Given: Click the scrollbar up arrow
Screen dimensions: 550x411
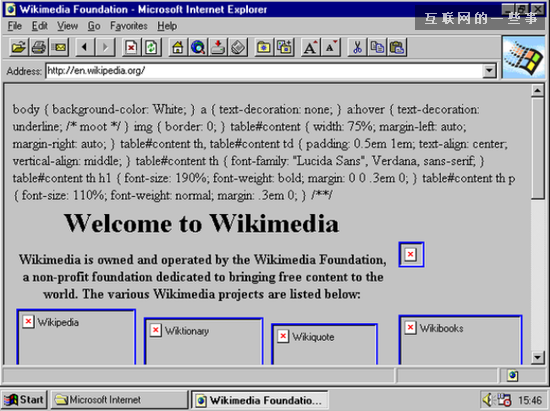Looking at the screenshot, I should coord(537,91).
